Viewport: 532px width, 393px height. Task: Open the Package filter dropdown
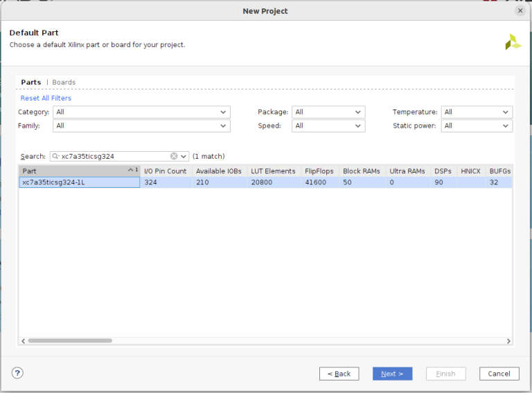[x=328, y=112]
